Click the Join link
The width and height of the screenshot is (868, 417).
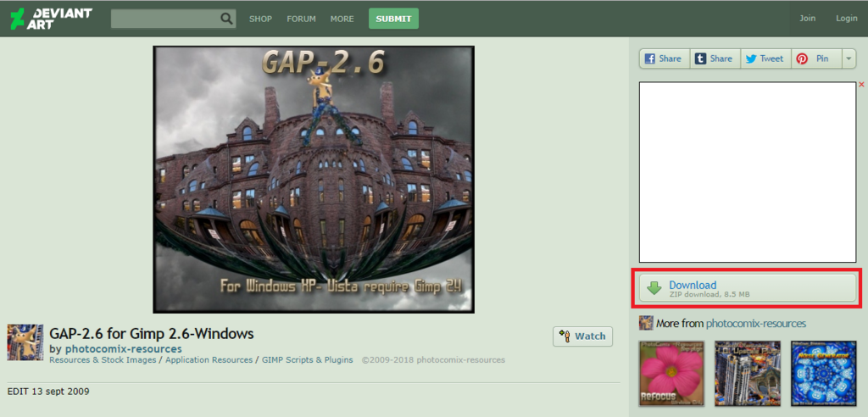pos(807,19)
